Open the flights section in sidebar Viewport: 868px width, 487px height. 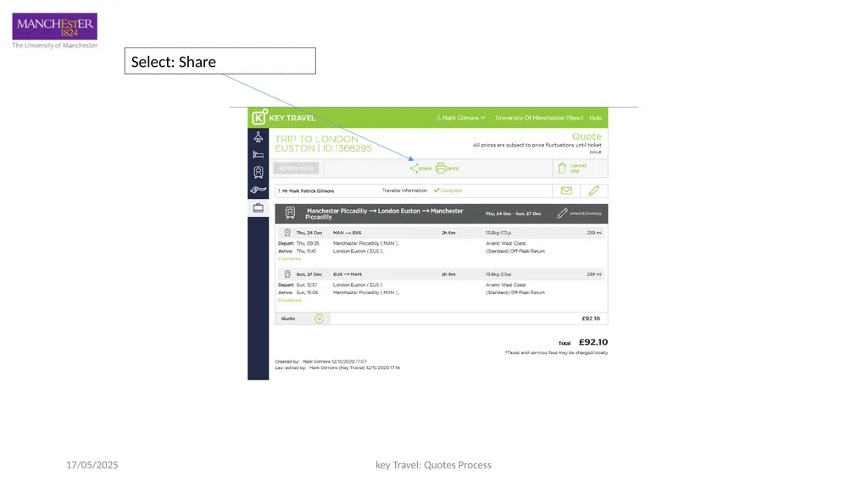[x=258, y=136]
